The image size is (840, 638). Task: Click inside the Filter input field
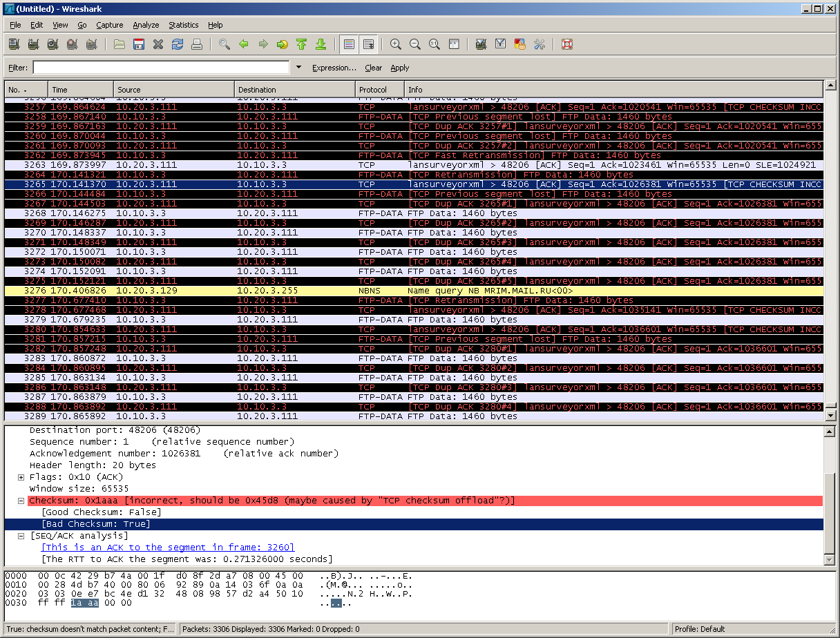click(161, 68)
